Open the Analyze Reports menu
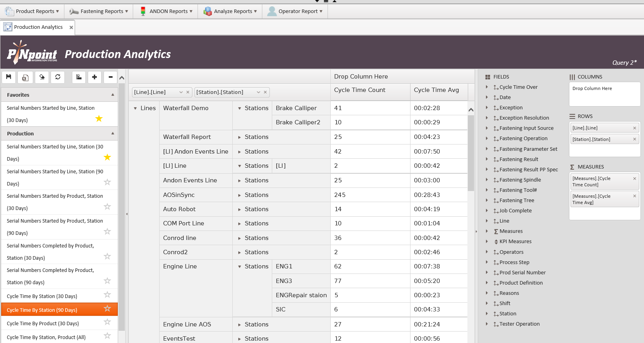Viewport: 644px width, 343px height. coord(230,11)
